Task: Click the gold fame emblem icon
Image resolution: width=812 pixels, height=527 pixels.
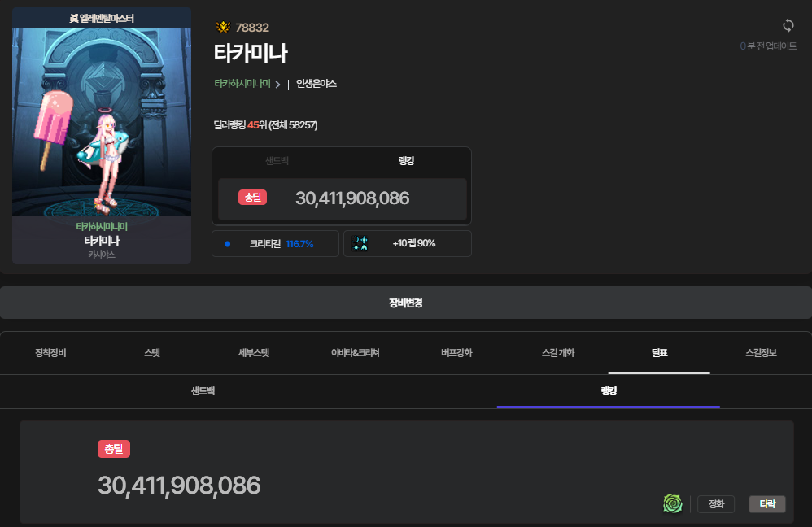Action: pos(223,28)
